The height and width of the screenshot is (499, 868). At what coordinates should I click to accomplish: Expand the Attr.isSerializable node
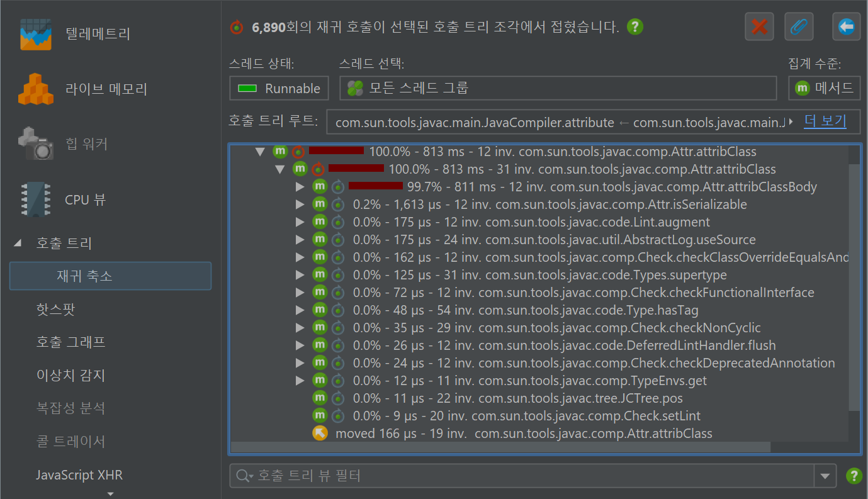(x=300, y=205)
